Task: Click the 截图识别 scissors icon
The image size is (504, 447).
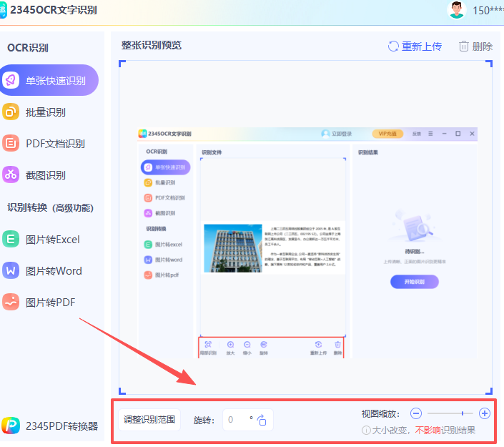Action: pyautogui.click(x=11, y=175)
